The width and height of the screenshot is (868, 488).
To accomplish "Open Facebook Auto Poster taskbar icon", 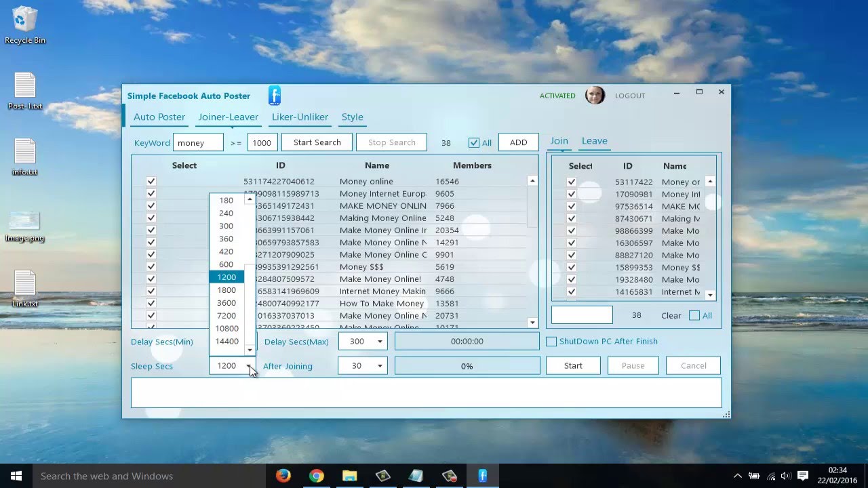I will [482, 476].
